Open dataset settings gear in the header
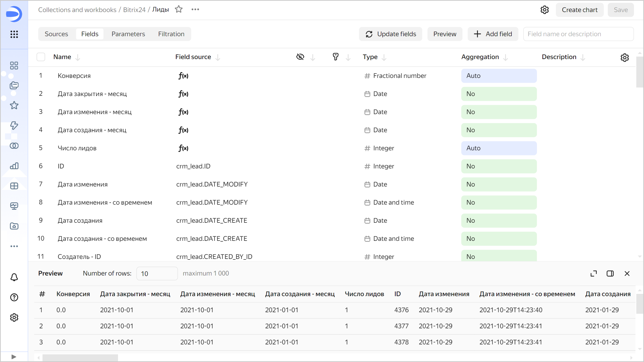This screenshot has width=644, height=362. (545, 10)
